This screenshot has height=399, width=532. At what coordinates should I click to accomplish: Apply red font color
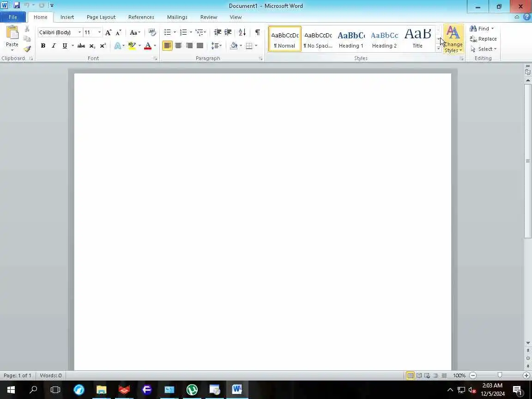(148, 45)
